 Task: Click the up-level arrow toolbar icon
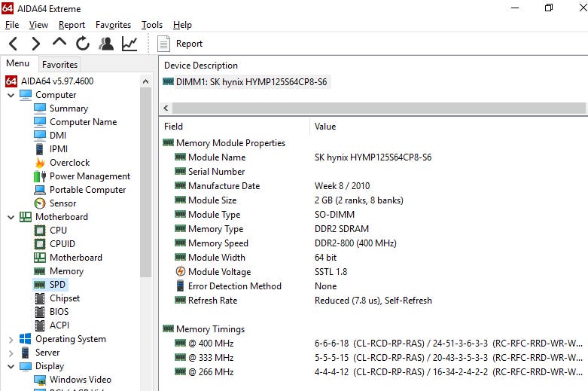59,42
